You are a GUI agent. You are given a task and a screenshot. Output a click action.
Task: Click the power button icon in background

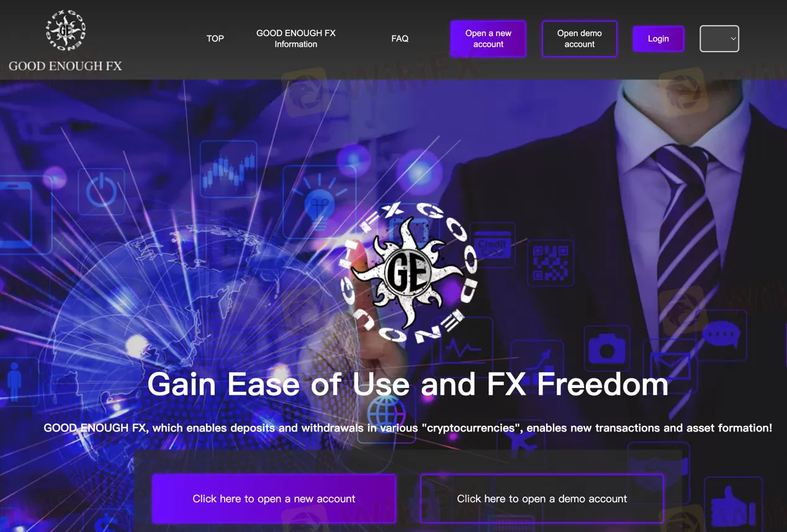[102, 191]
